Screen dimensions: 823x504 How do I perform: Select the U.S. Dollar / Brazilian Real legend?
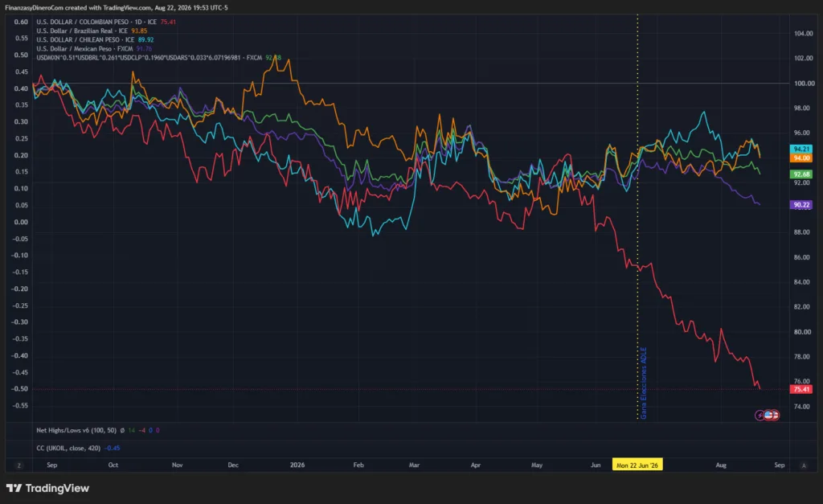point(82,31)
